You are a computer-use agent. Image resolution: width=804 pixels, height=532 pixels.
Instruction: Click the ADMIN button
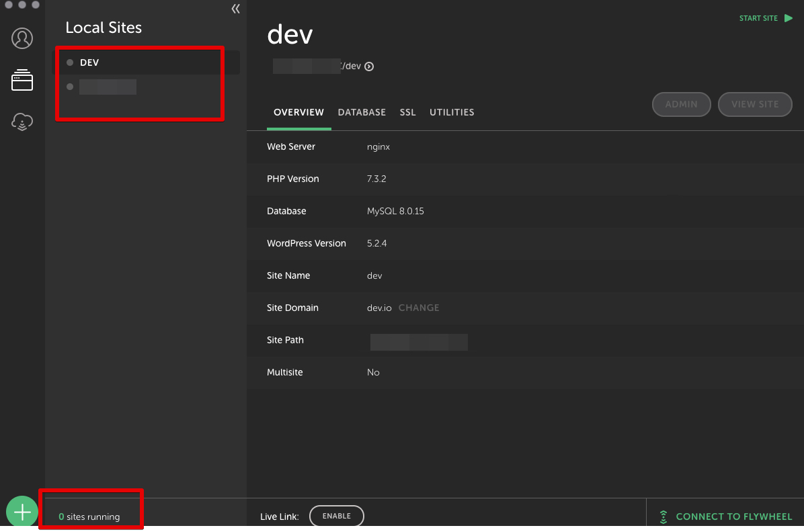682,105
